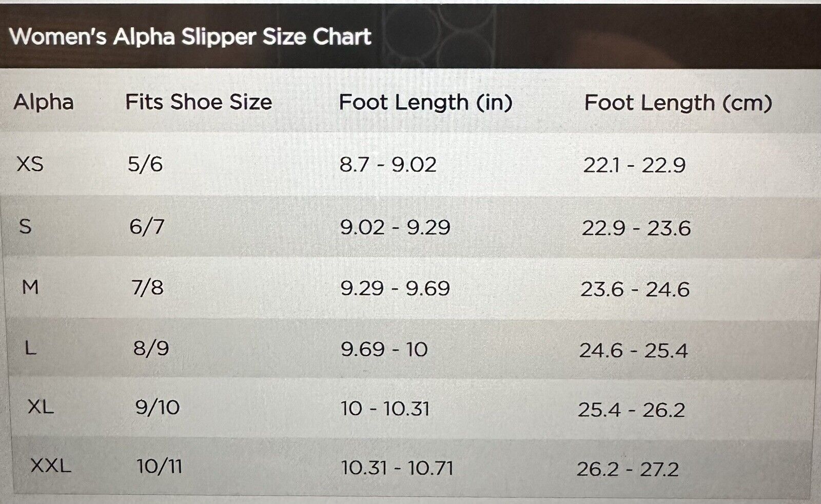Select the XS size row label
This screenshot has height=504, width=821.
point(30,165)
